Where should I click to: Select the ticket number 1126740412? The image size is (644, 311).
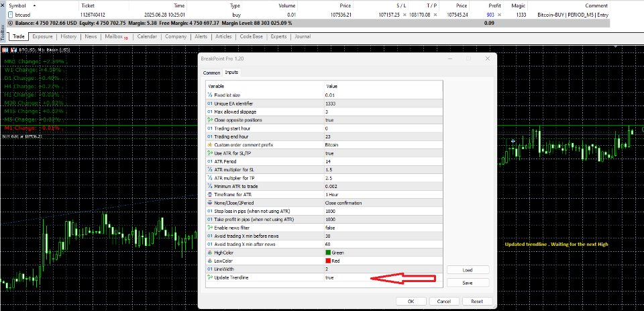point(93,15)
